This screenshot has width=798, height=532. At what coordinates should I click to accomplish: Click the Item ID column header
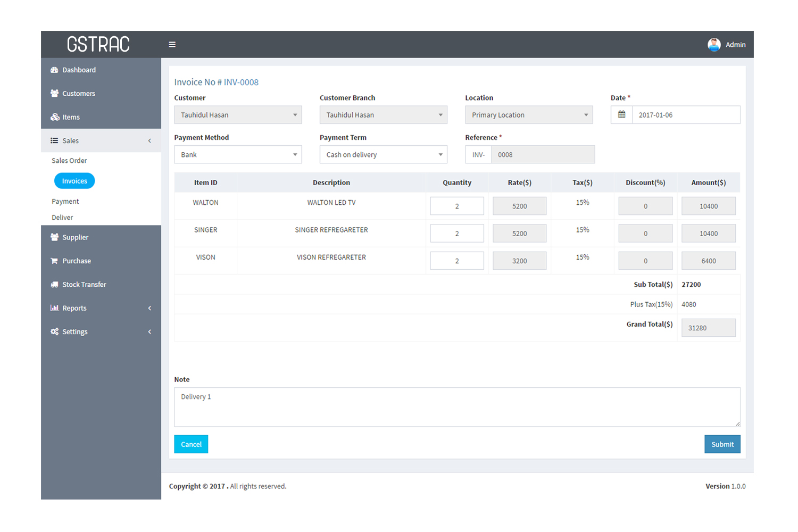(206, 182)
